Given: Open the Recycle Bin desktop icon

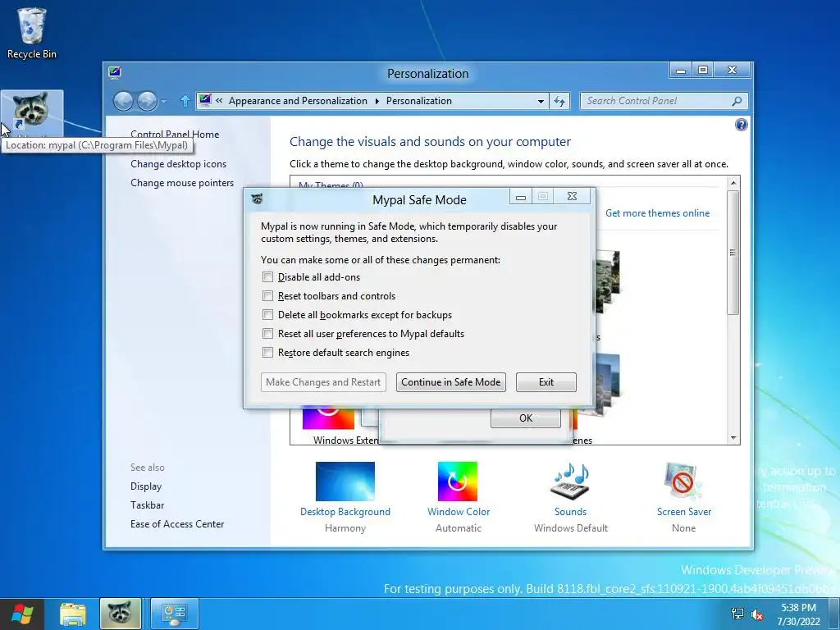Looking at the screenshot, I should (32, 33).
